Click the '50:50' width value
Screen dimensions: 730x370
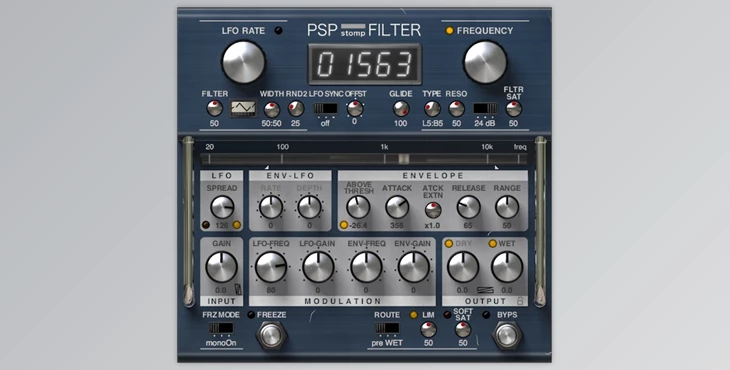(271, 123)
